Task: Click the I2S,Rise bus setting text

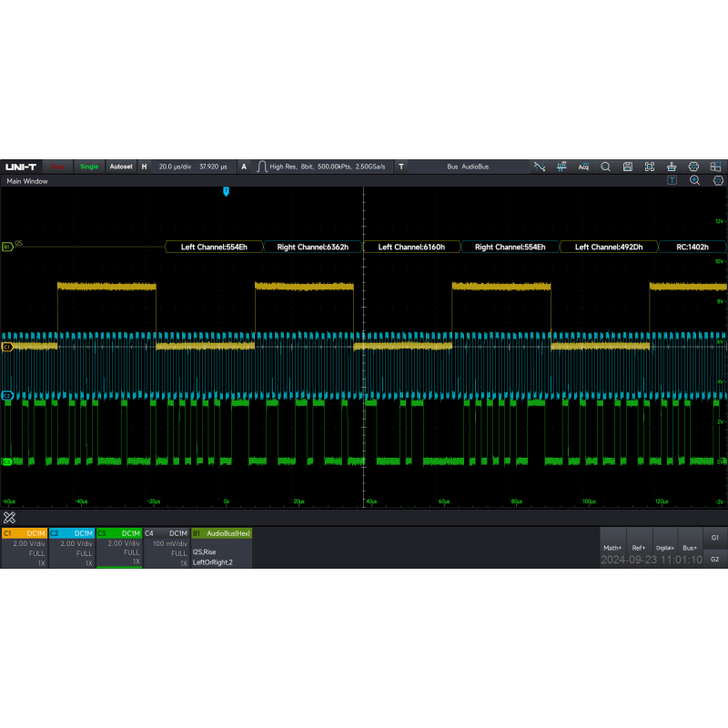Action: [204, 552]
